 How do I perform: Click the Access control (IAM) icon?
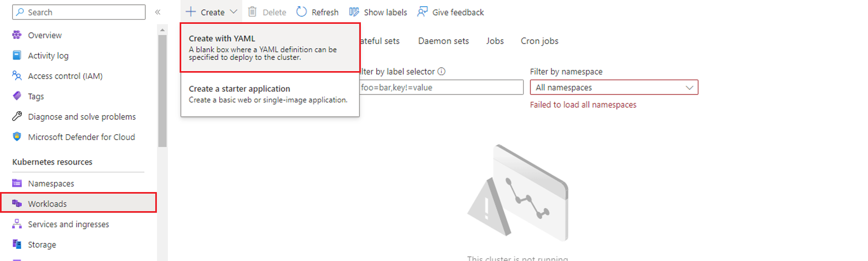(17, 76)
